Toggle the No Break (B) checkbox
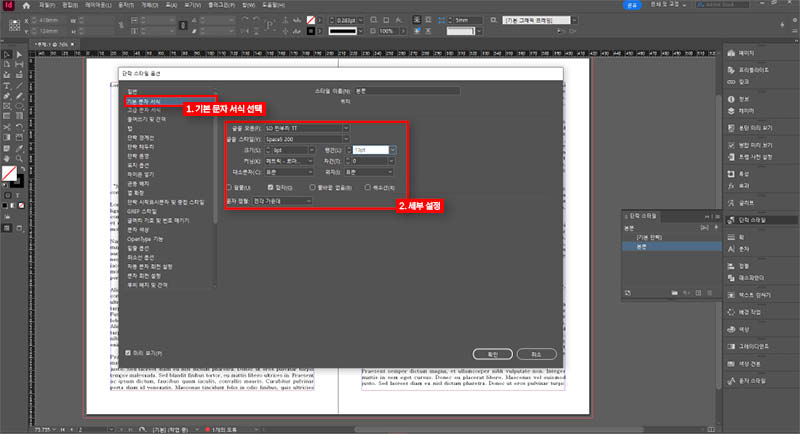The height and width of the screenshot is (434, 800). tap(312, 188)
